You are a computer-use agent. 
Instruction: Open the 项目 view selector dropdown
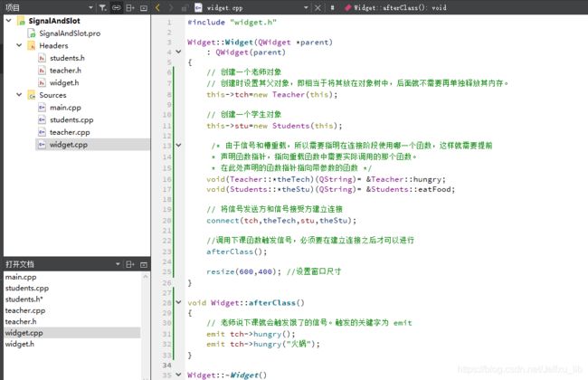point(90,7)
